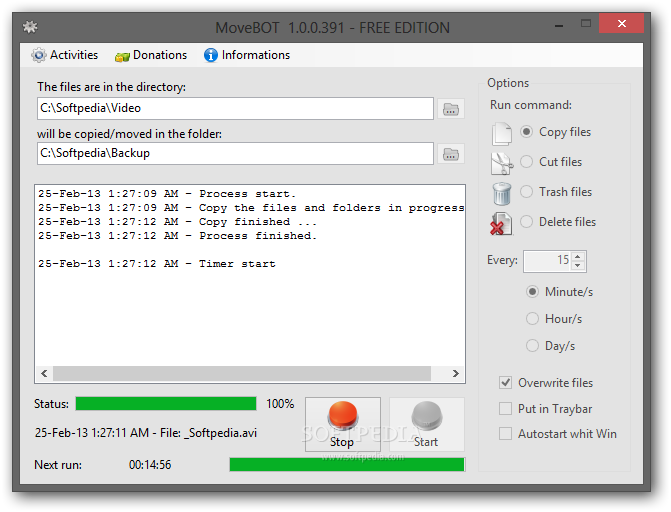
Task: Click the 'Copy finished ...' log line
Action: tap(178, 222)
